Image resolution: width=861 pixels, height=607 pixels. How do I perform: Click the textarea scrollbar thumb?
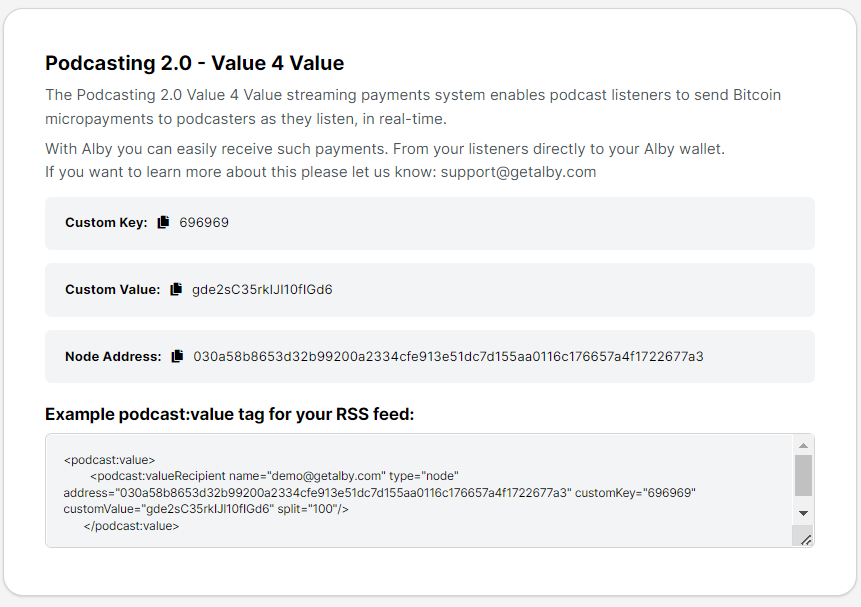(803, 476)
